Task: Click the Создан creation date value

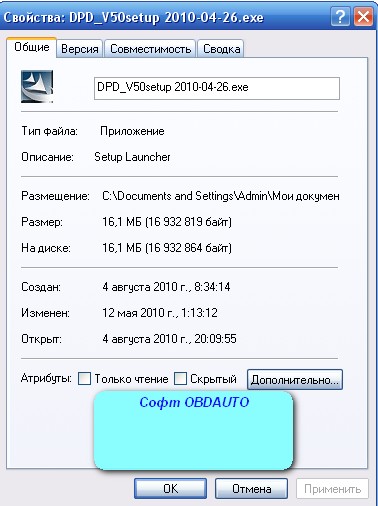Action: [x=166, y=287]
